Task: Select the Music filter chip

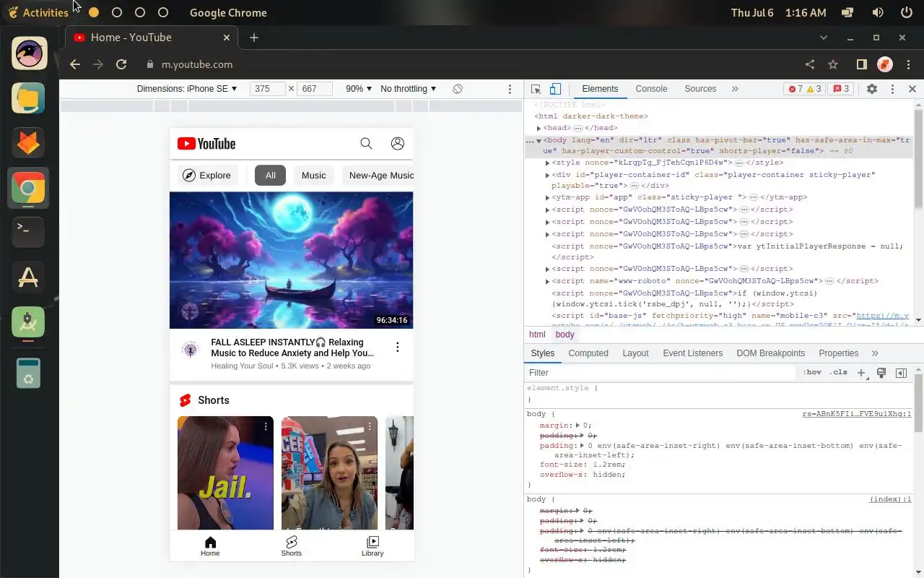Action: coord(314,176)
